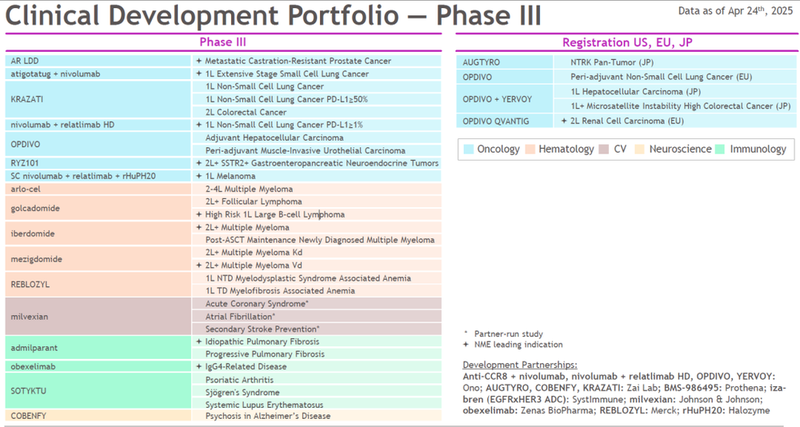Select AUGTYRO in the Registration table

[x=505, y=62]
